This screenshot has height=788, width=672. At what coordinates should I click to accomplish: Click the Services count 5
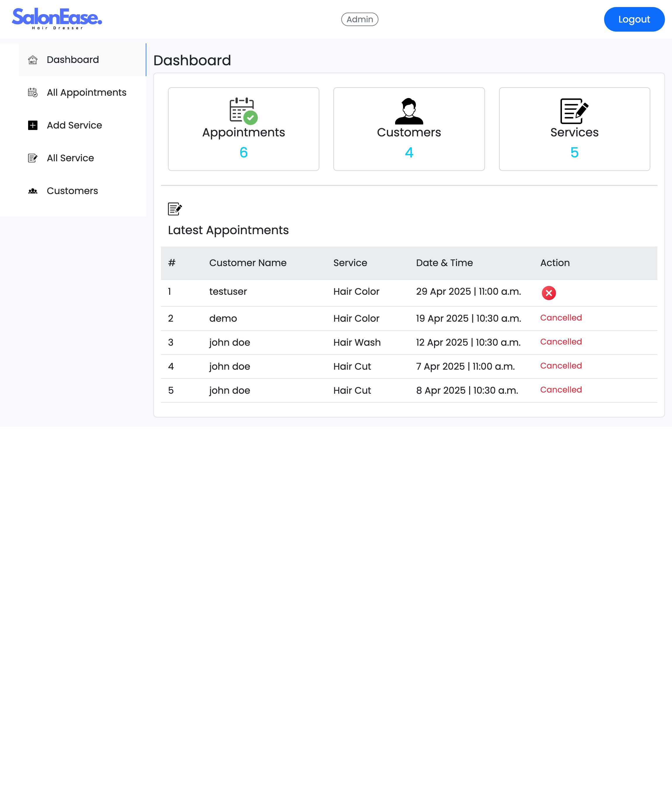tap(574, 153)
